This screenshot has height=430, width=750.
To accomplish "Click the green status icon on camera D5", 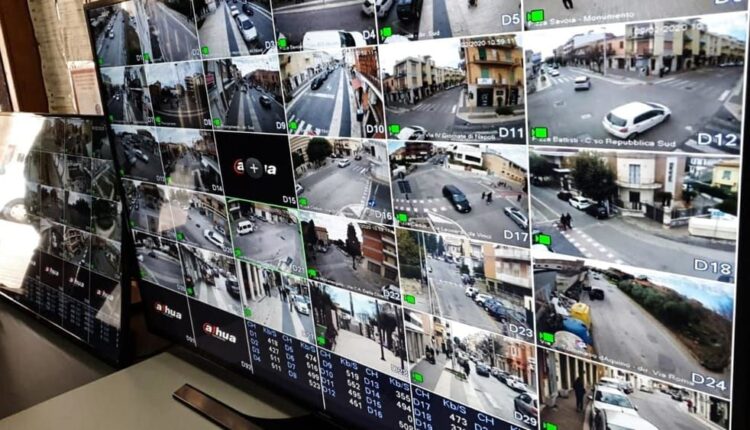I will pos(536,16).
